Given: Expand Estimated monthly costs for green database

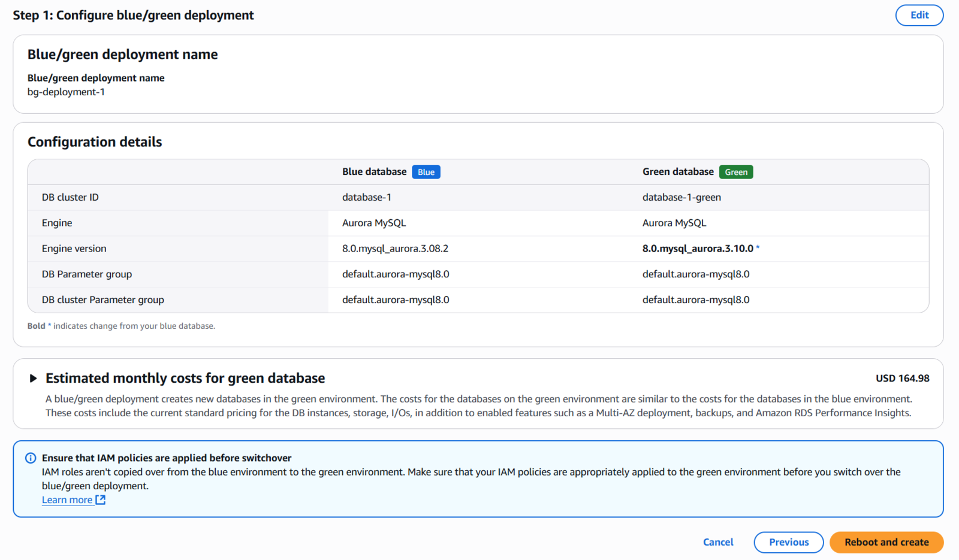Looking at the screenshot, I should [34, 379].
